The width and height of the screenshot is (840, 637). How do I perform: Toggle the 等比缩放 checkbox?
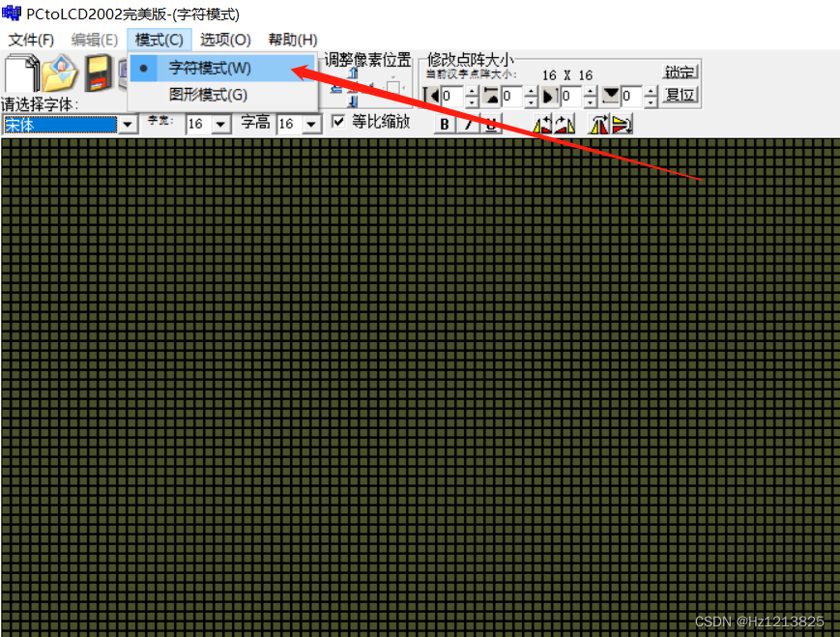(338, 122)
